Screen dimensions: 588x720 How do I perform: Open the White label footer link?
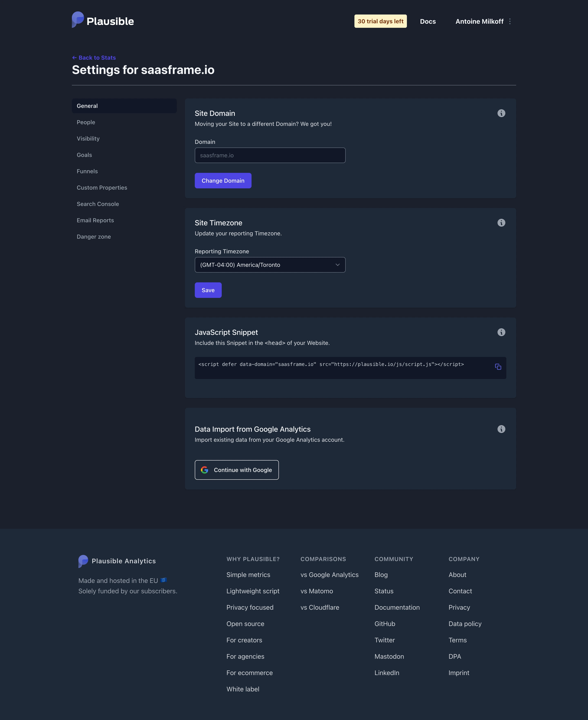tap(243, 689)
